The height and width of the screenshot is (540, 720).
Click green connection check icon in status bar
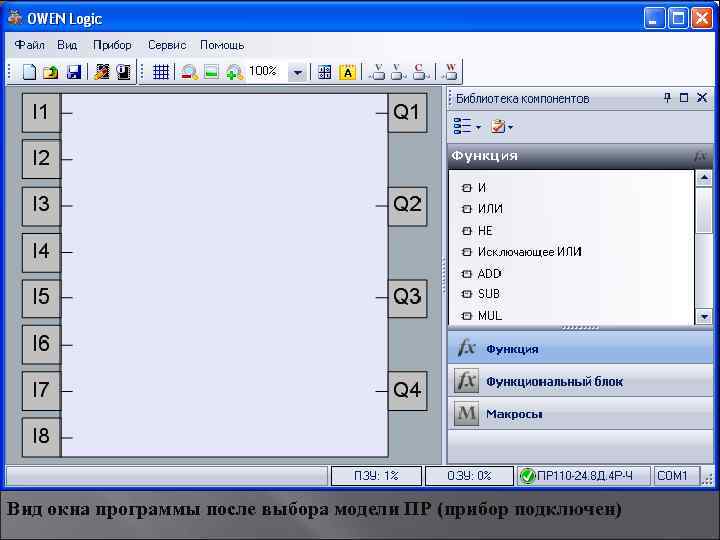coord(527,476)
